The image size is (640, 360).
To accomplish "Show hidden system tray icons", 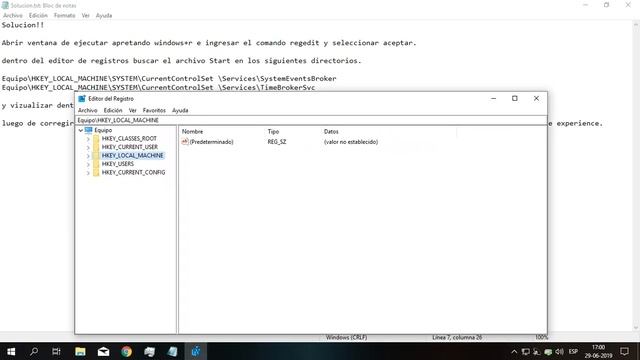I will click(514, 351).
